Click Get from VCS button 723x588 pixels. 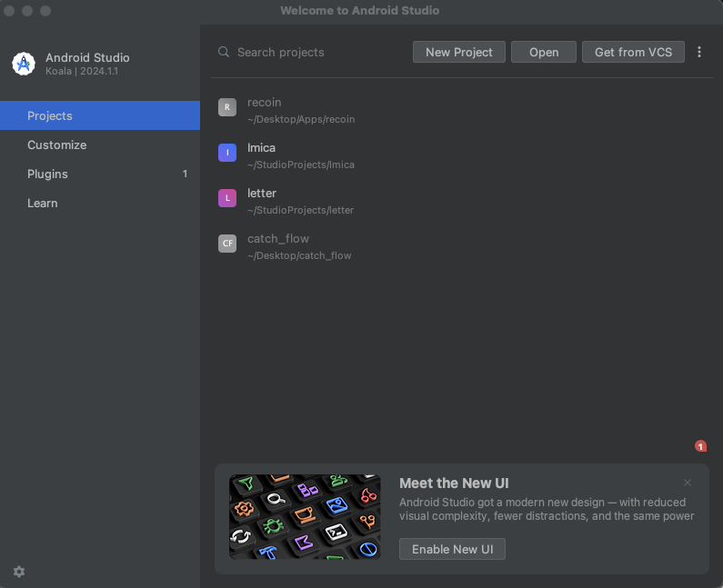click(x=633, y=52)
